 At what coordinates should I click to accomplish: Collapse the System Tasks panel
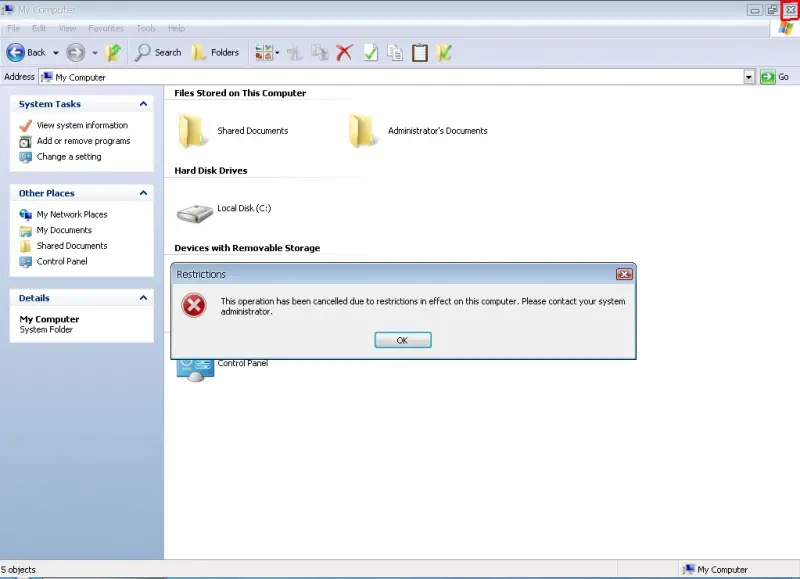pyautogui.click(x=143, y=104)
